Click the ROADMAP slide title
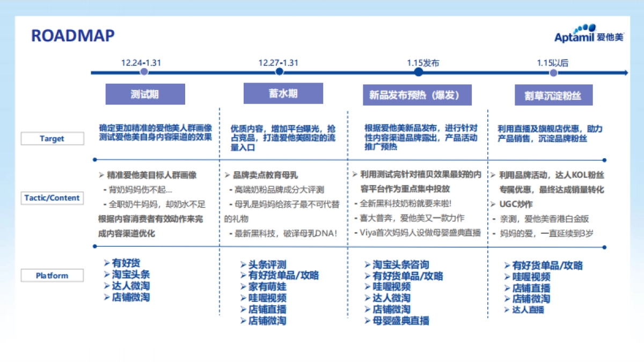The image size is (644, 362). coord(73,35)
